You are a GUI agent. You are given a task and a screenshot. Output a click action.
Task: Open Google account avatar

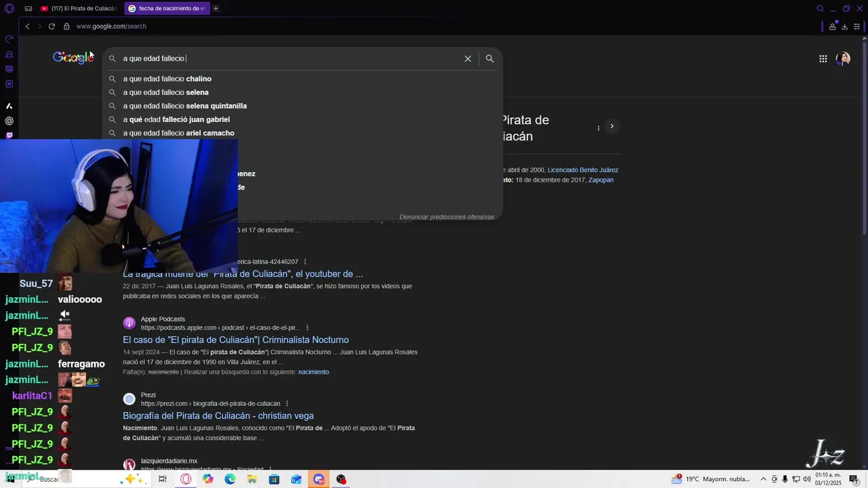[843, 59]
